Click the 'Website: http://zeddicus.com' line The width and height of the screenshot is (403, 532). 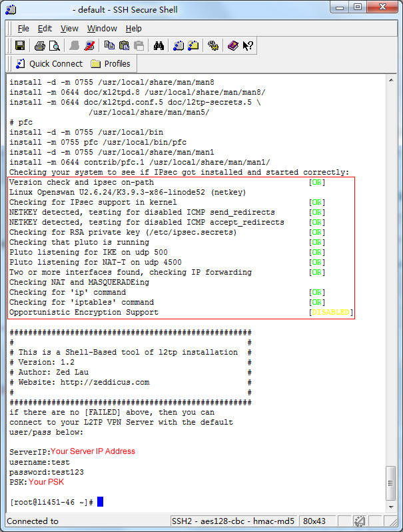click(x=79, y=382)
